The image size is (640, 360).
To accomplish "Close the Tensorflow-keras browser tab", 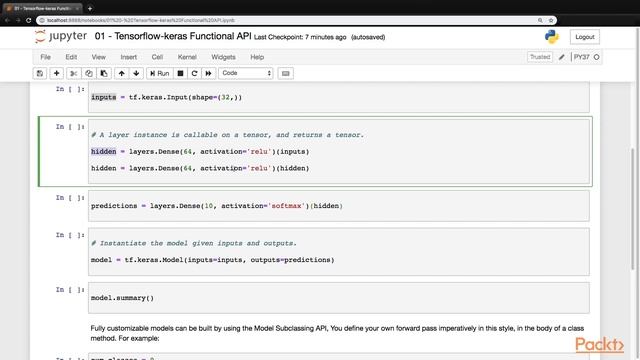I will (x=77, y=8).
